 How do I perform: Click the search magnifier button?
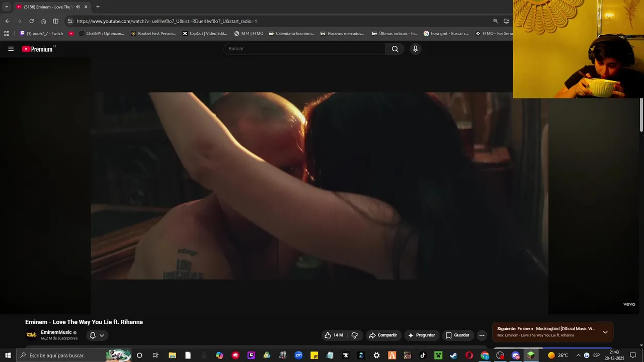click(395, 49)
